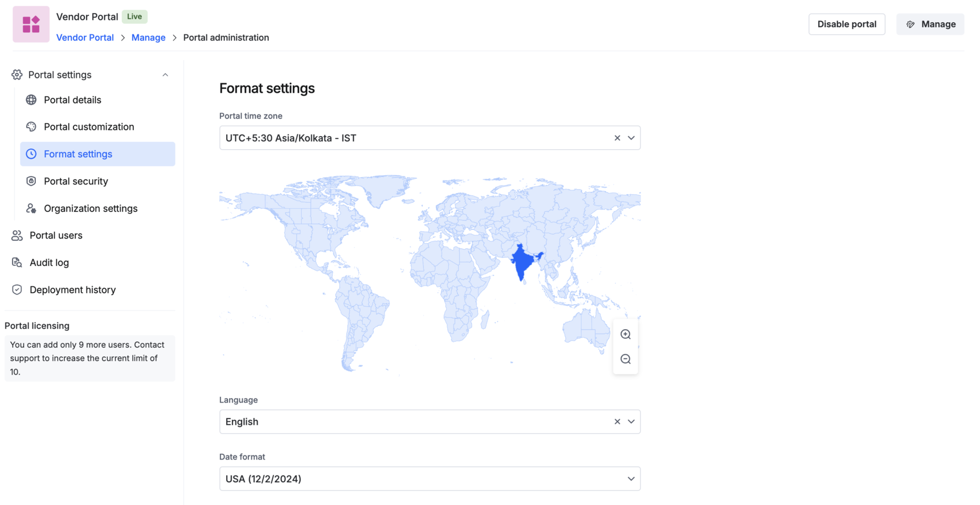Open Portal details via globe icon
Screen dimensions: 980x505
click(31, 100)
